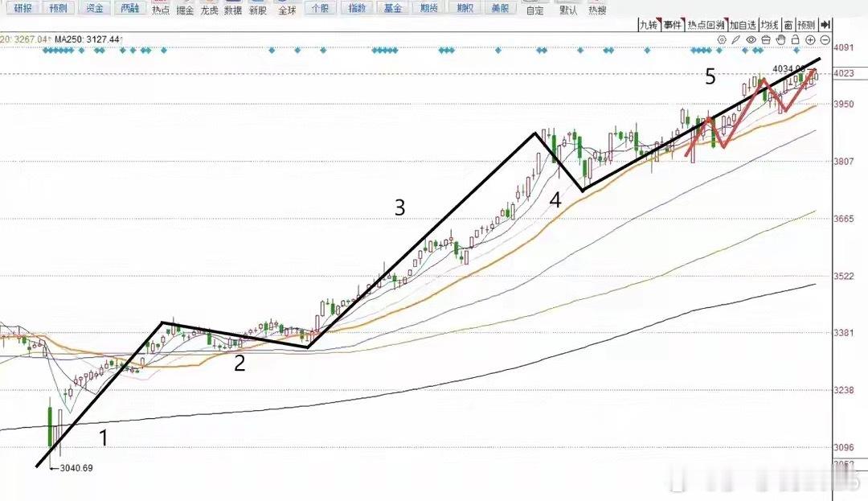Click 加自选 to add to watchlist
The image size is (868, 501).
coord(743,25)
